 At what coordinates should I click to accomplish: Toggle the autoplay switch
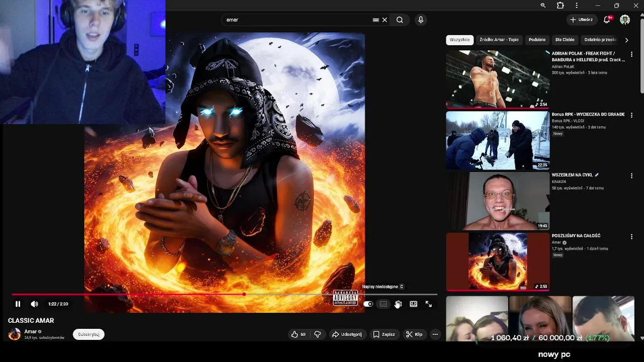click(x=368, y=304)
